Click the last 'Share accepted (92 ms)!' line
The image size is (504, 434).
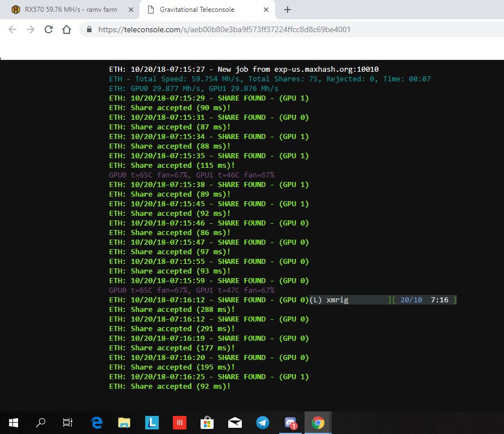pyautogui.click(x=170, y=387)
